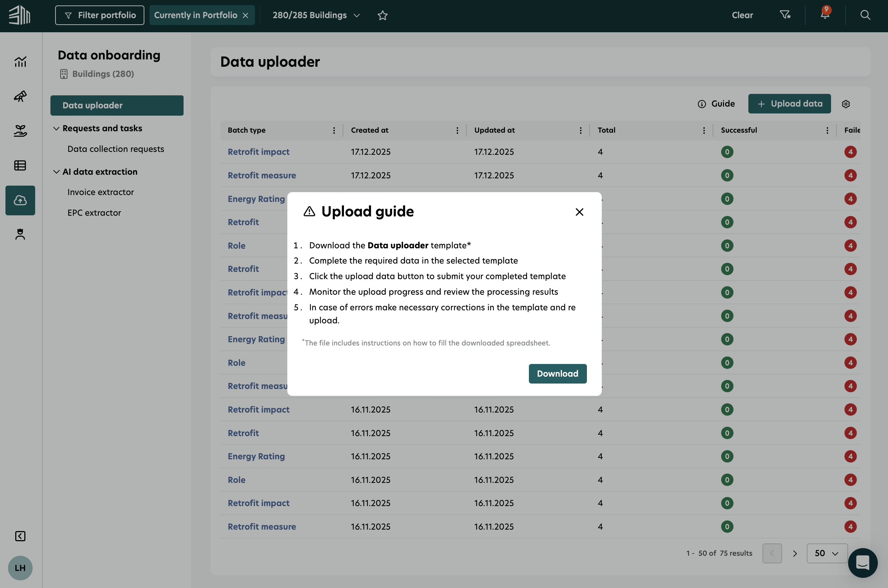Open the page size 50 dropdown
This screenshot has height=588, width=888.
826,553
